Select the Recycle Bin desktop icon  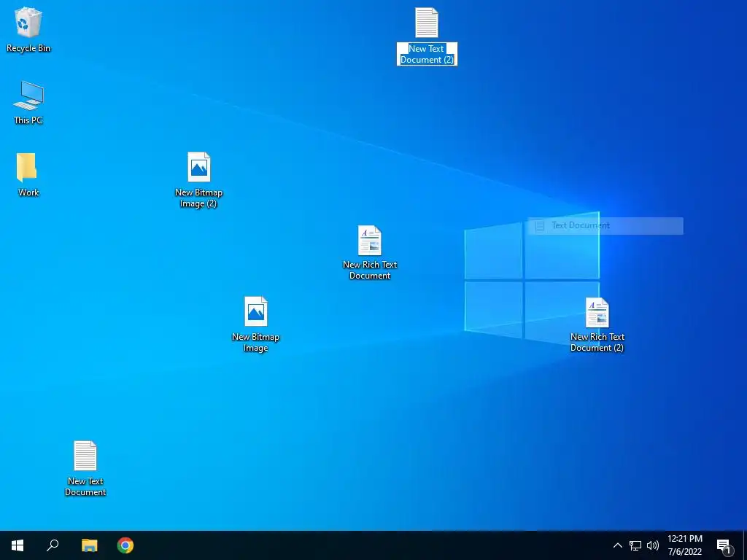[28, 22]
